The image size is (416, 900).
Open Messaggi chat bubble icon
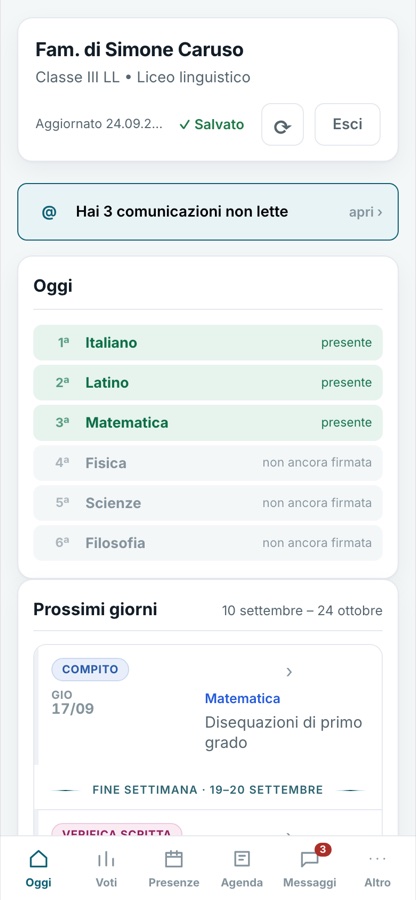(x=310, y=859)
